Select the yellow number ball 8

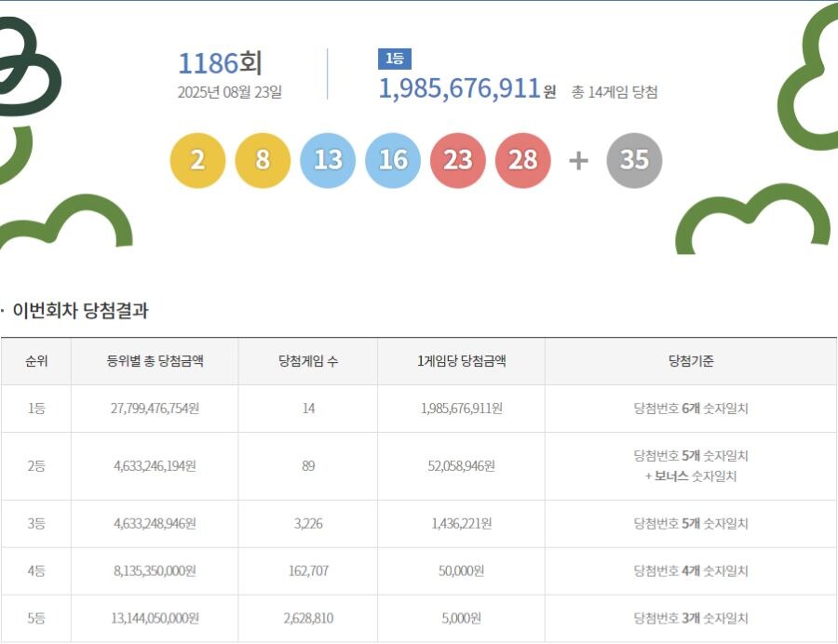click(x=262, y=160)
